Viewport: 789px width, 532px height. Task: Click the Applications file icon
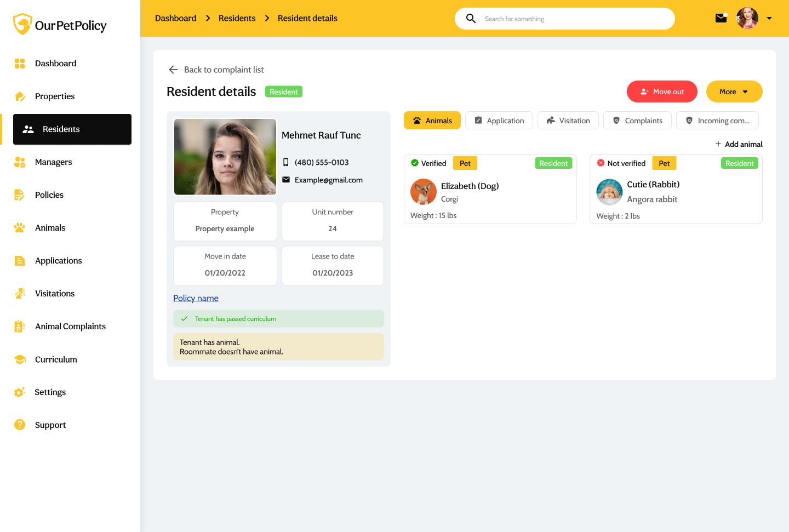tap(20, 261)
